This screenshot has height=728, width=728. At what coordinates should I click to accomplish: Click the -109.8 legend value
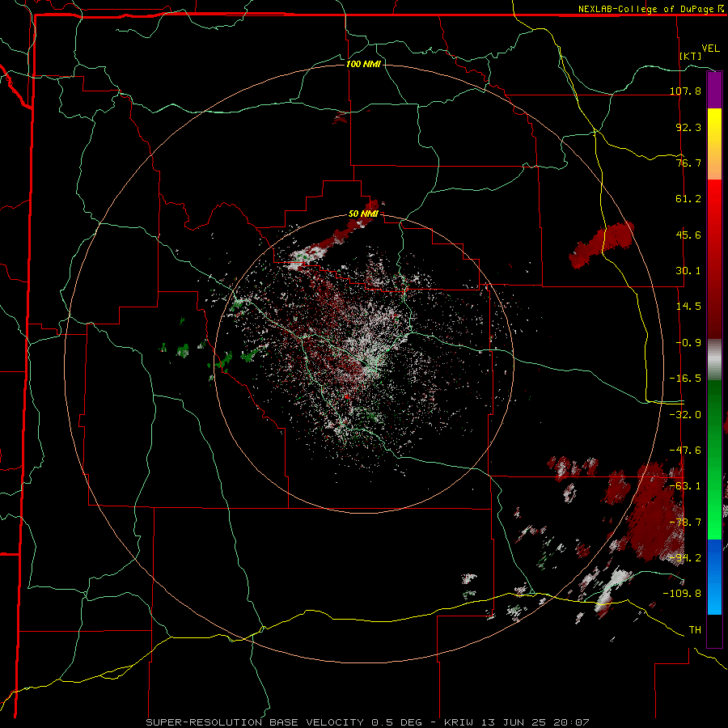pyautogui.click(x=683, y=594)
